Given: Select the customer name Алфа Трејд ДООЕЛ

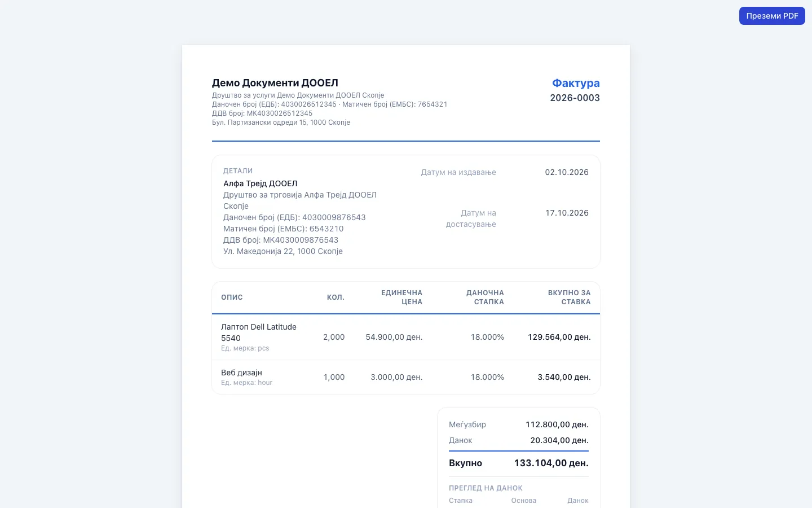Looking at the screenshot, I should [x=260, y=183].
